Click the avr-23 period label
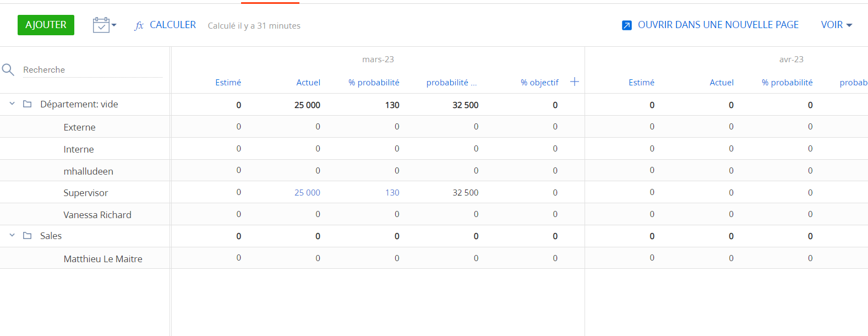Screen dimensions: 868x336 [x=791, y=59]
